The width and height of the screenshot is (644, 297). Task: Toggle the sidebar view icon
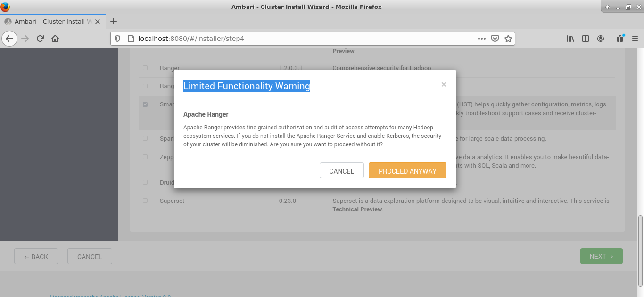(x=586, y=39)
